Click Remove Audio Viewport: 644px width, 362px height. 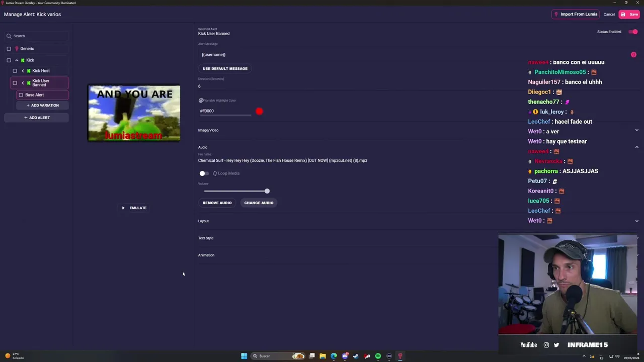pyautogui.click(x=217, y=203)
